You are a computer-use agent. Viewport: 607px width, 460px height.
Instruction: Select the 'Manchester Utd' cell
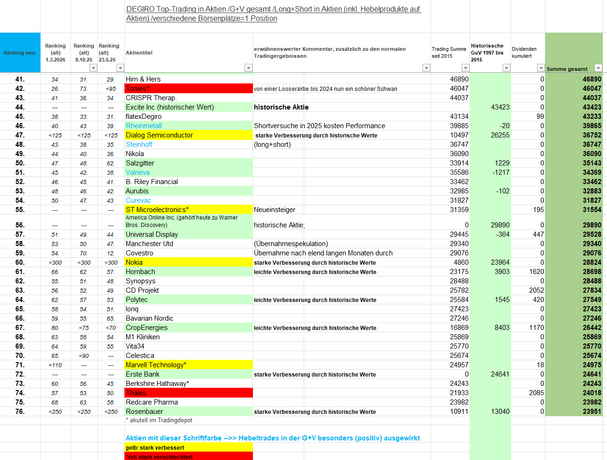click(189, 244)
